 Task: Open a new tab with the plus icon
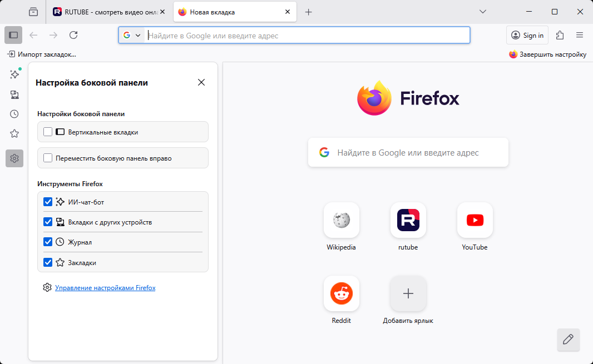tap(309, 12)
